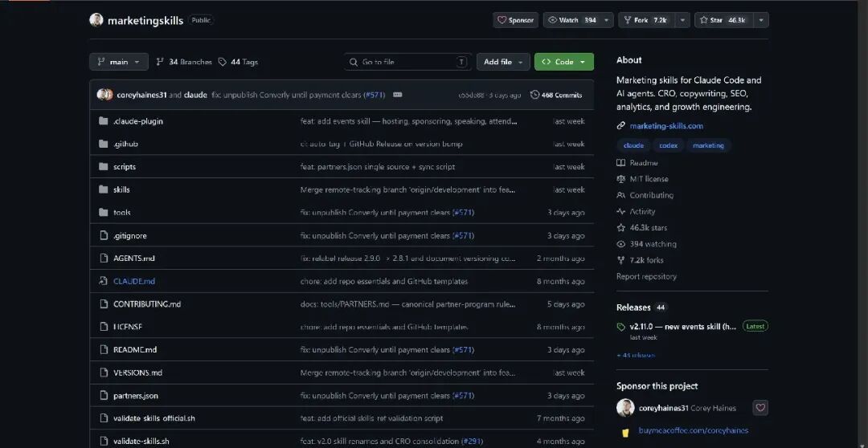Click the symlink file icon beside CLAUDE.md
This screenshot has height=448, width=868.
coord(103,281)
